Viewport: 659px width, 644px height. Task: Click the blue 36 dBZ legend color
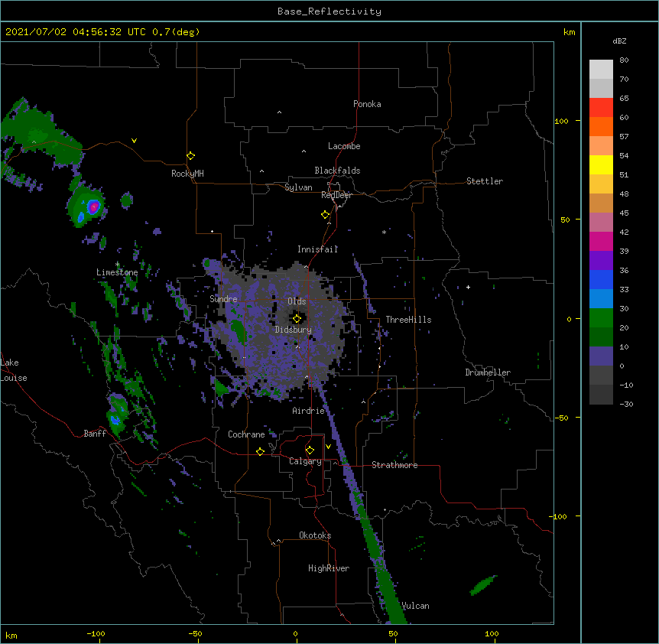click(601, 279)
